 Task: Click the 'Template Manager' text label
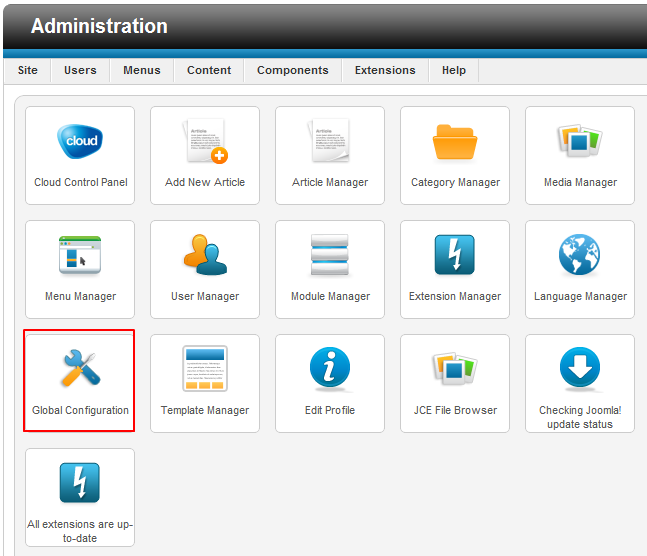(x=205, y=410)
